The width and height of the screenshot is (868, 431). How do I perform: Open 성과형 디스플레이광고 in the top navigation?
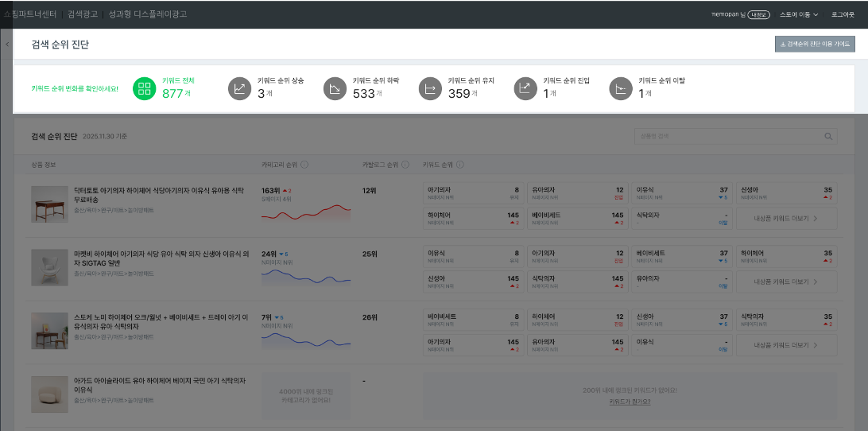(148, 14)
